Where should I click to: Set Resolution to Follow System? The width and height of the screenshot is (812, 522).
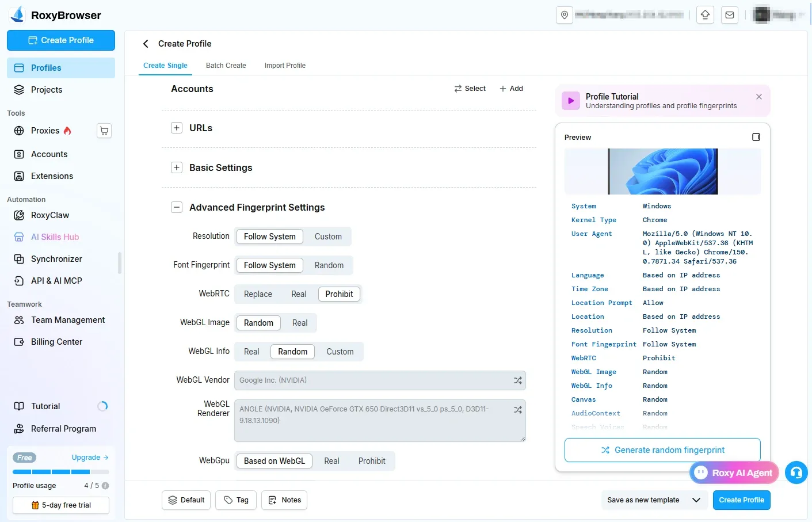[269, 237]
